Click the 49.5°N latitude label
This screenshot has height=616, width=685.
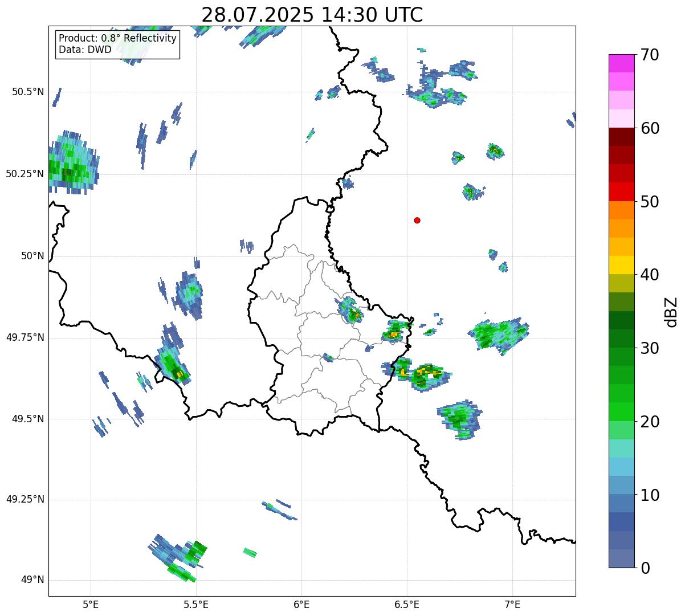point(28,419)
